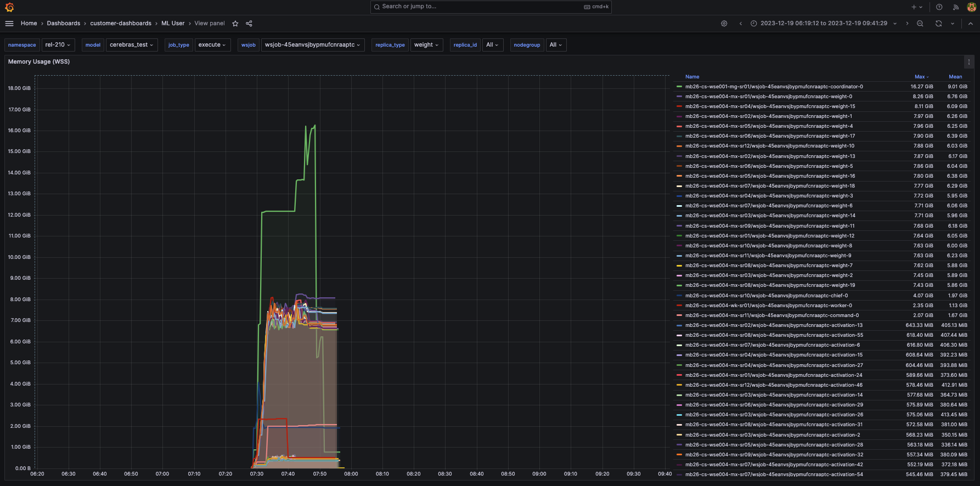Image resolution: width=980 pixels, height=486 pixels.
Task: Open the Grafana logo home menu
Action: coord(9,7)
